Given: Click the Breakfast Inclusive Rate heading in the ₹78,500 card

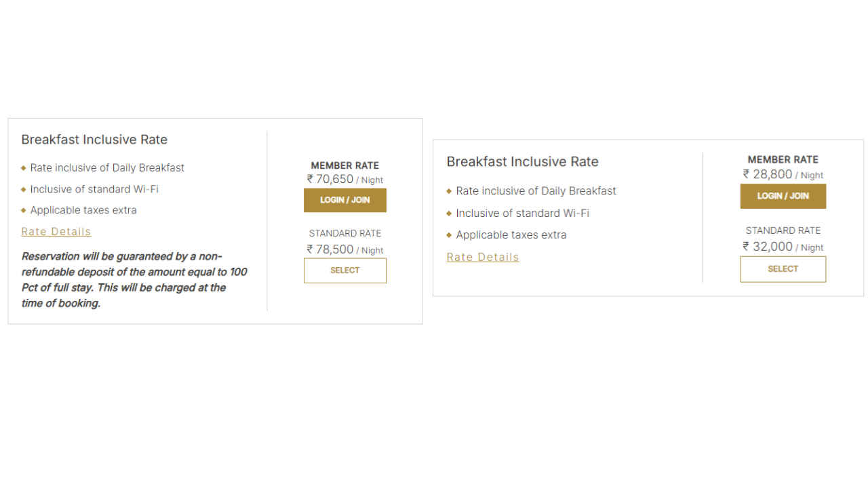Looking at the screenshot, I should (94, 140).
